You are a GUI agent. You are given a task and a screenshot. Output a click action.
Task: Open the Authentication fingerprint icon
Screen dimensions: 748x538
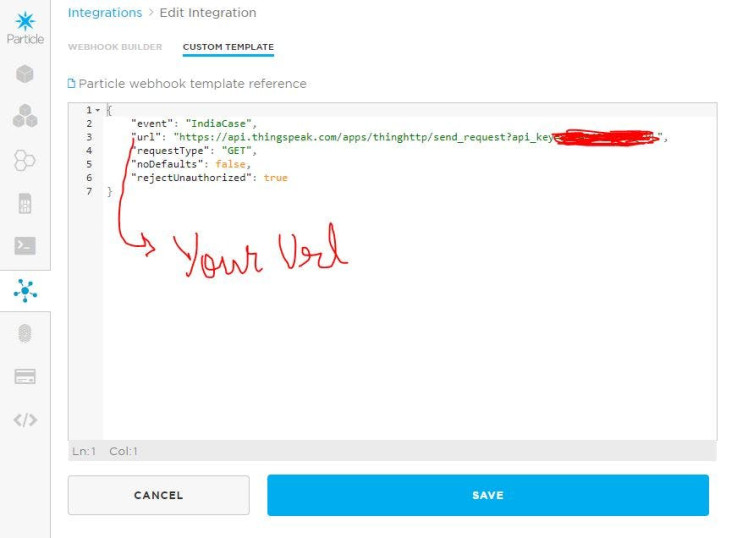[25, 333]
